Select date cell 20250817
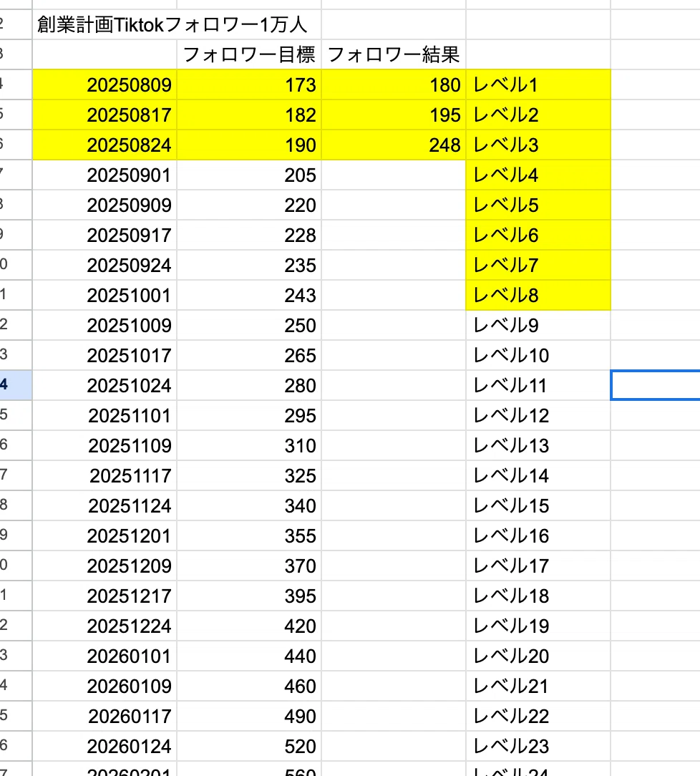 coord(105,115)
